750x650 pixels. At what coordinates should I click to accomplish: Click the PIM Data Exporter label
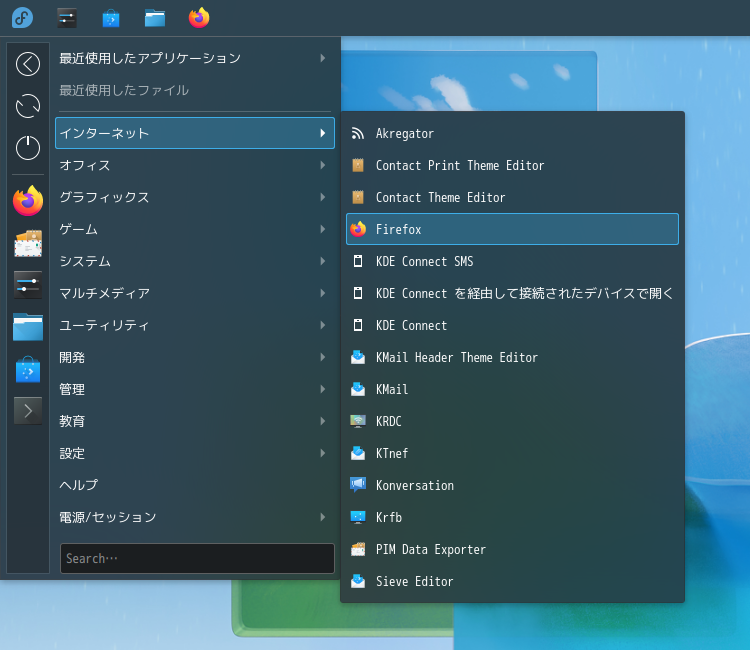click(430, 550)
